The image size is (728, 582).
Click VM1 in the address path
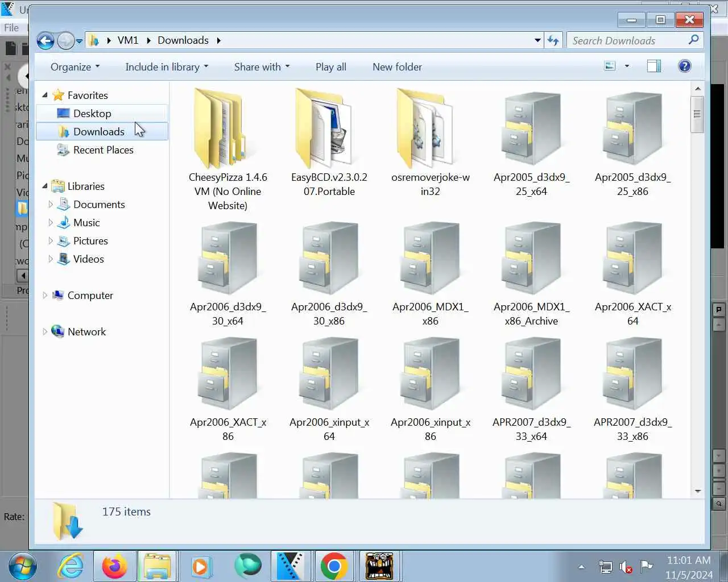click(128, 40)
